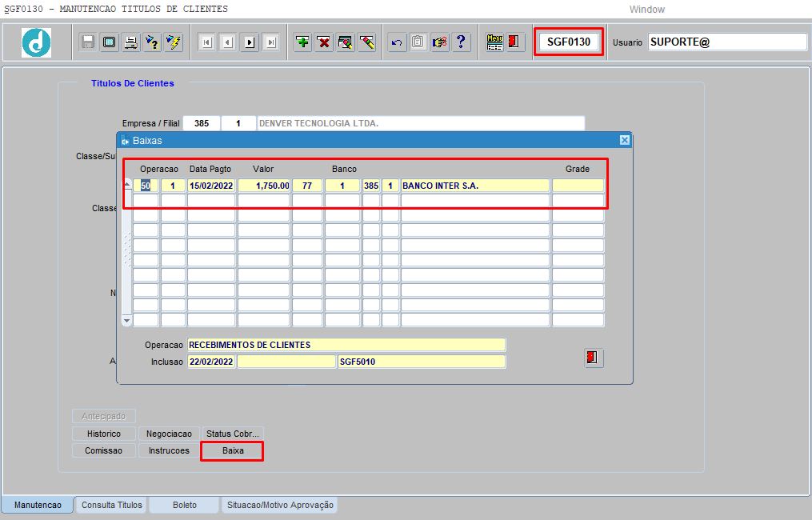The image size is (812, 520).
Task: Click the Historico button
Action: click(x=103, y=434)
